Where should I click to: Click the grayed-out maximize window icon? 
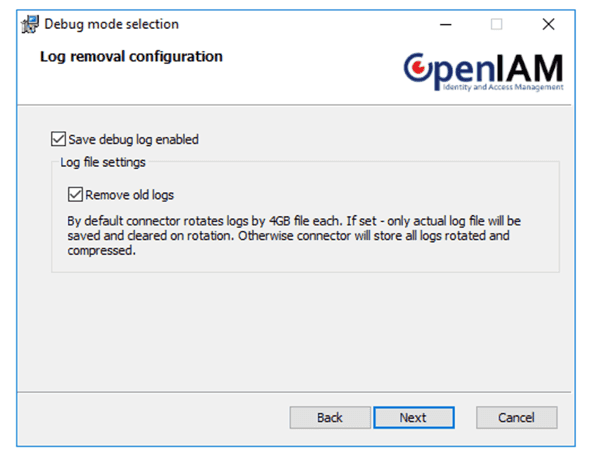(x=497, y=25)
